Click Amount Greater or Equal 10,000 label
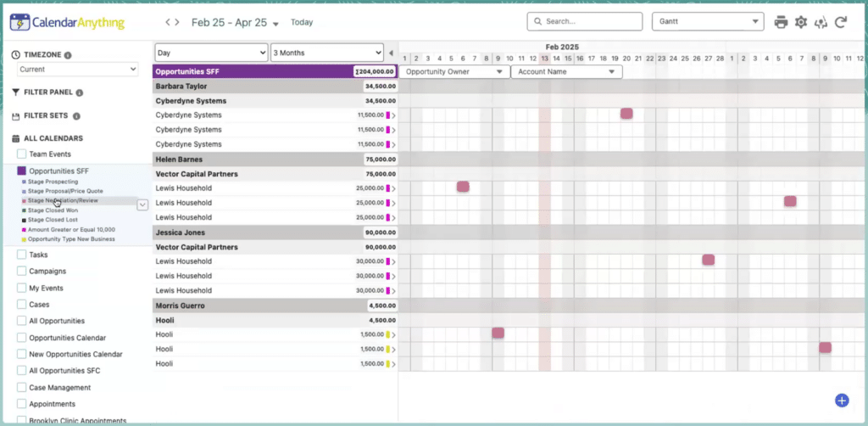Screen dimensions: 868x426 click(71, 230)
